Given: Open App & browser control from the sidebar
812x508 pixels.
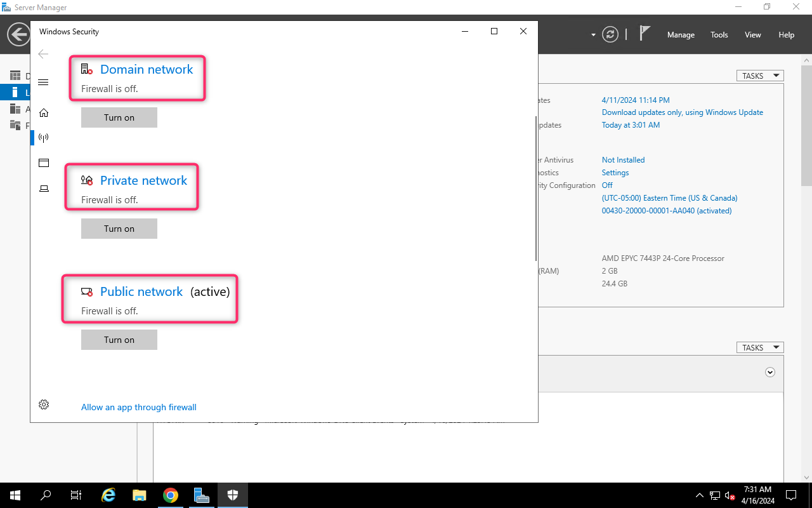Looking at the screenshot, I should click(x=43, y=163).
